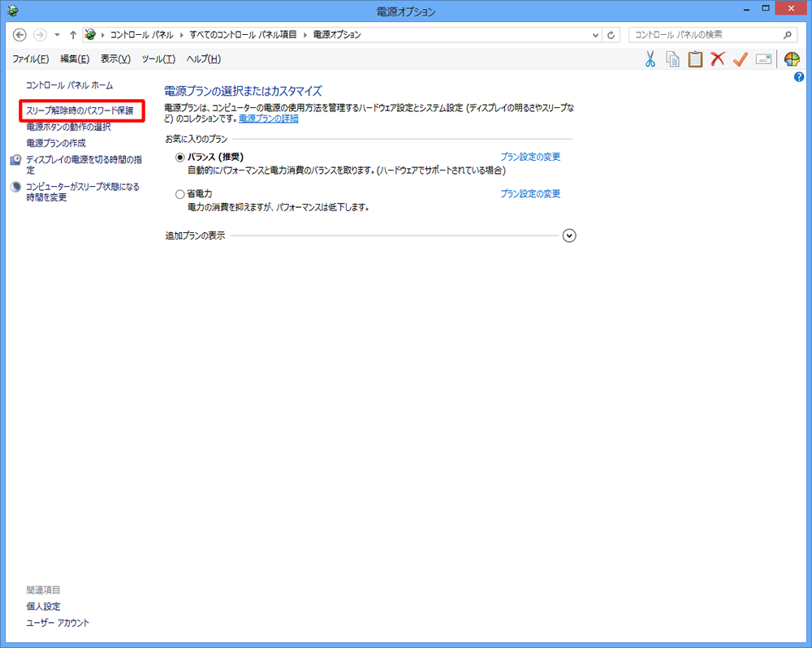Click the search magnifier icon
The width and height of the screenshot is (812, 648).
pos(788,35)
